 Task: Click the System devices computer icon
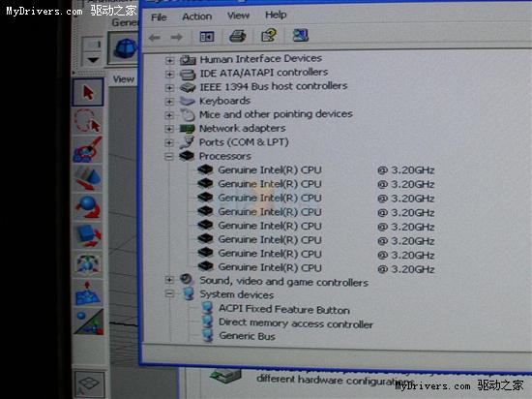pos(189,293)
